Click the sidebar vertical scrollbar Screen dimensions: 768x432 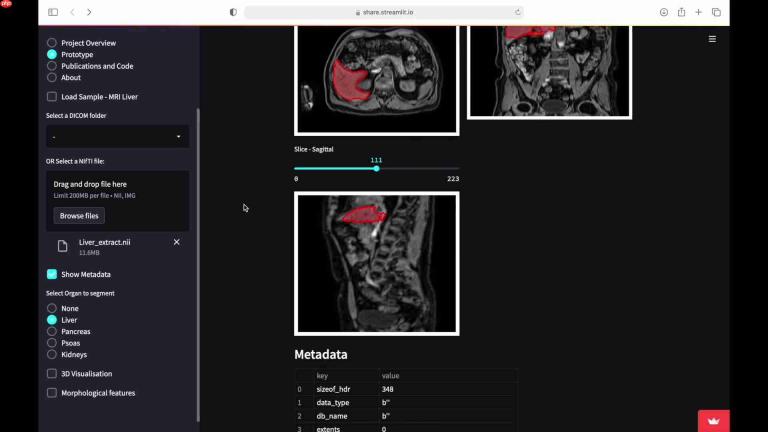point(198,264)
